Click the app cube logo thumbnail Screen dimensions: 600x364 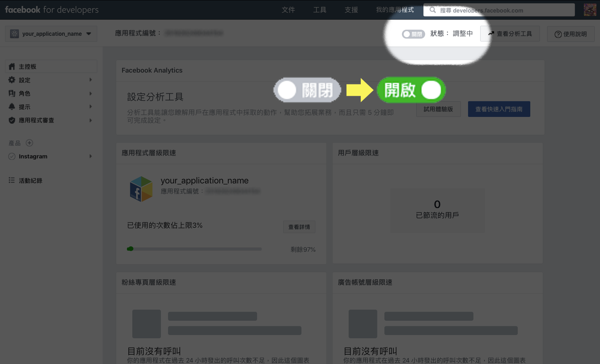(x=141, y=189)
